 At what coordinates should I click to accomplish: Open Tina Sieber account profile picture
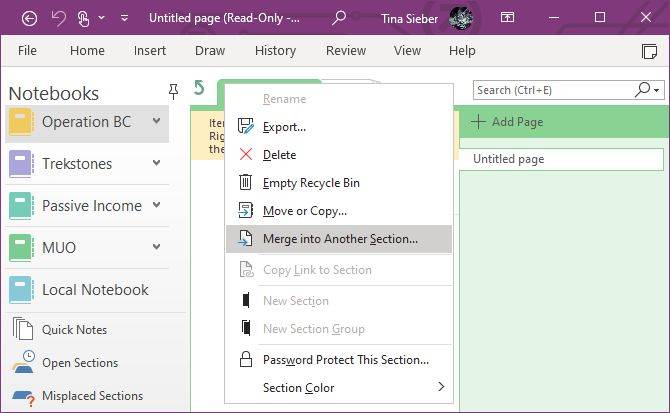461,18
